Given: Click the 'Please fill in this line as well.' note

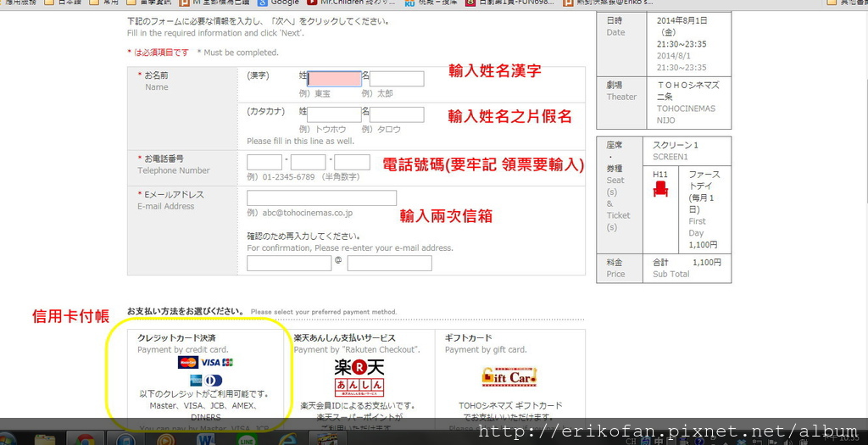Looking at the screenshot, I should click(x=301, y=142).
